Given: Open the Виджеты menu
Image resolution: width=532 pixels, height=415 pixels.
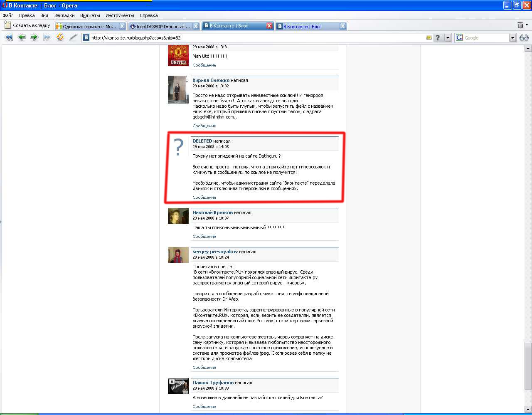Looking at the screenshot, I should 90,15.
